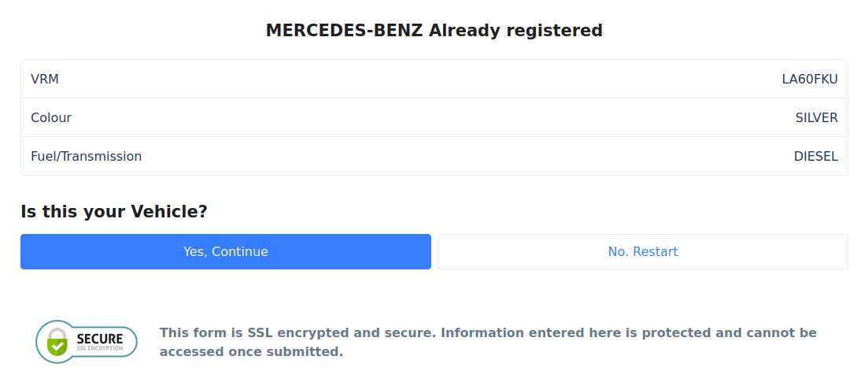Click the Is this your Vehicle? heading

114,211
